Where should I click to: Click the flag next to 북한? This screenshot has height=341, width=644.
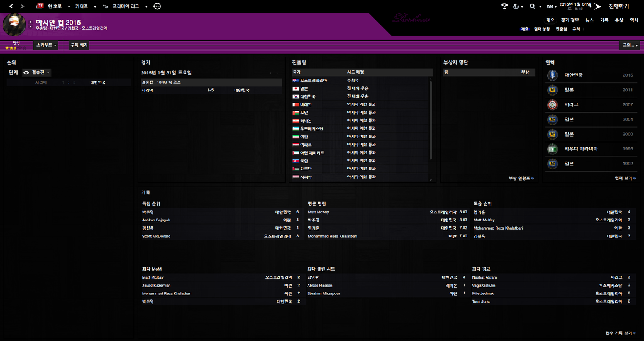coord(296,161)
